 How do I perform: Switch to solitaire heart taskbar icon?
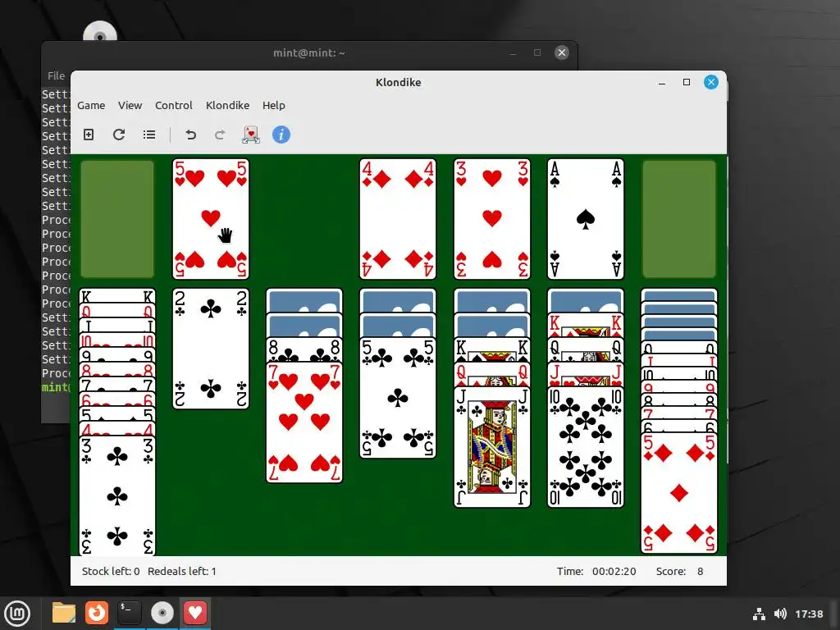(x=195, y=613)
